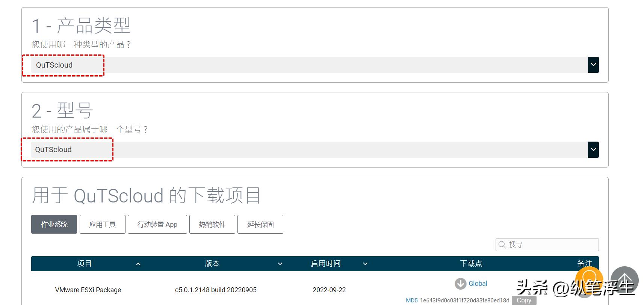Click the orange chat support icon
Image resolution: width=644 pixels, height=305 pixels.
click(x=589, y=280)
